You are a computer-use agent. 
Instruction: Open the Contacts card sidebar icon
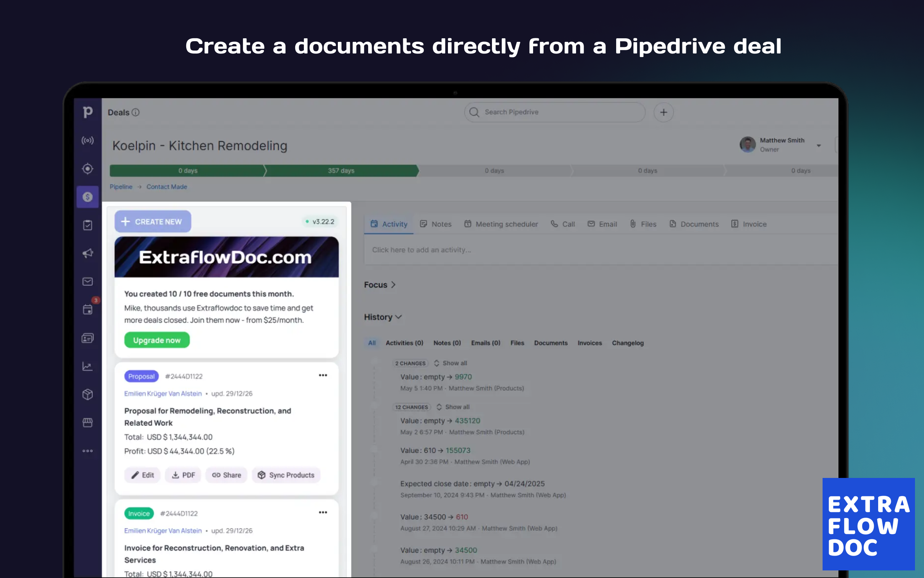(x=87, y=338)
